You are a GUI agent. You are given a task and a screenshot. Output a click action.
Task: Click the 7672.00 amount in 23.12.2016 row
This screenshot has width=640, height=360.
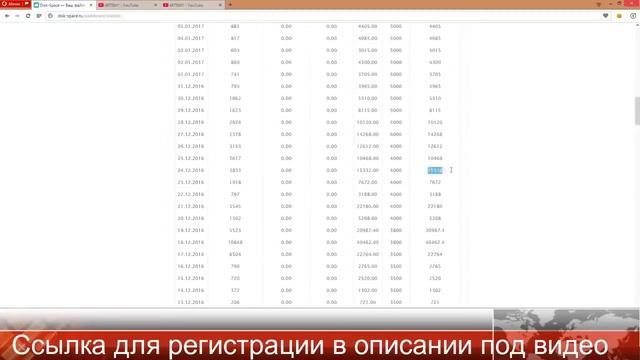pos(368,182)
